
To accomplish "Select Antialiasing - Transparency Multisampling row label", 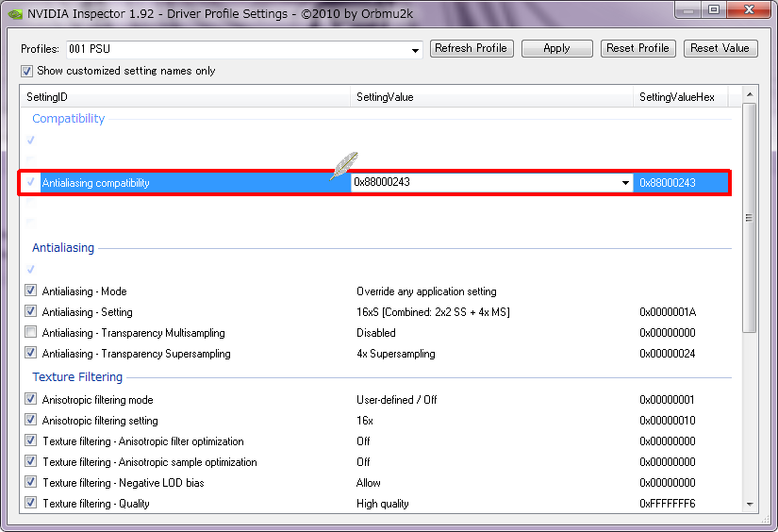I will pos(134,333).
